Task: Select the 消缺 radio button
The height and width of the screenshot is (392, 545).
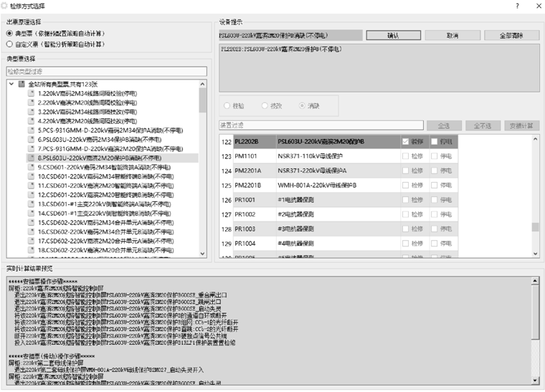Action: pyautogui.click(x=302, y=105)
